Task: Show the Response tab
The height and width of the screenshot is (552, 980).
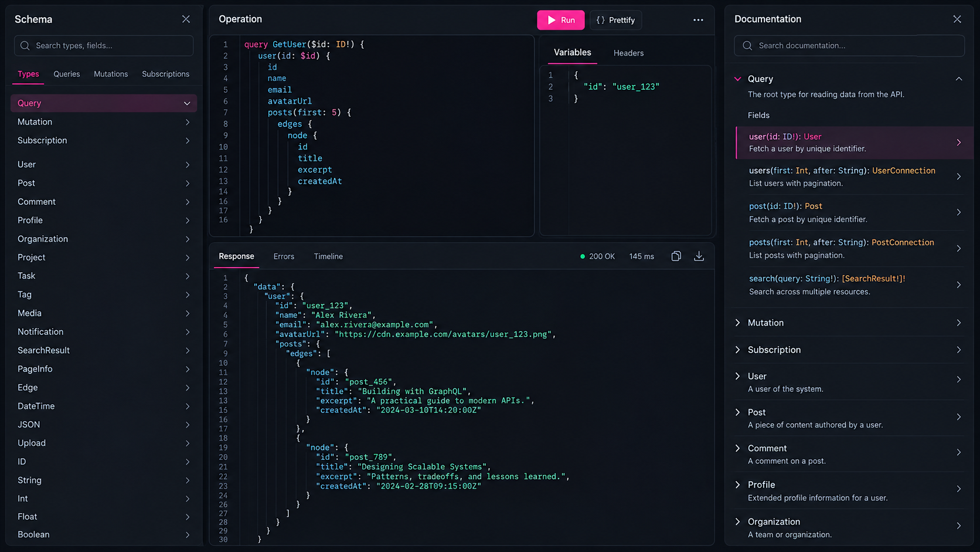Action: 236,256
